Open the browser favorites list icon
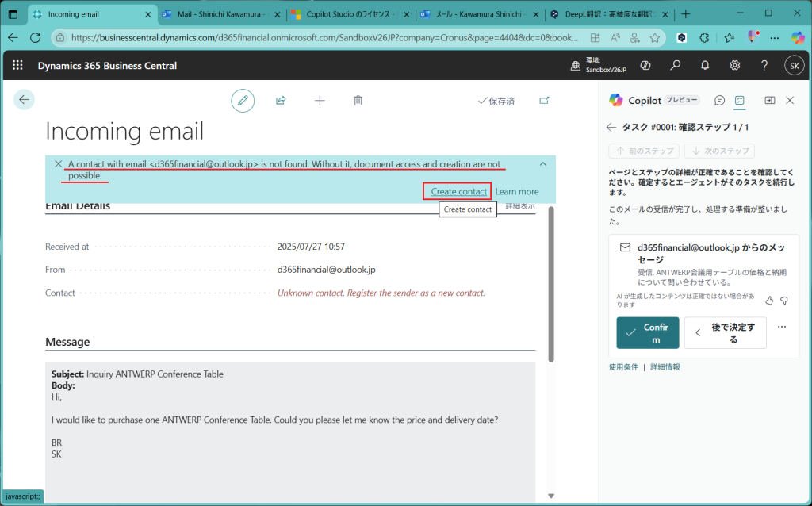The width and height of the screenshot is (812, 506). pos(730,37)
